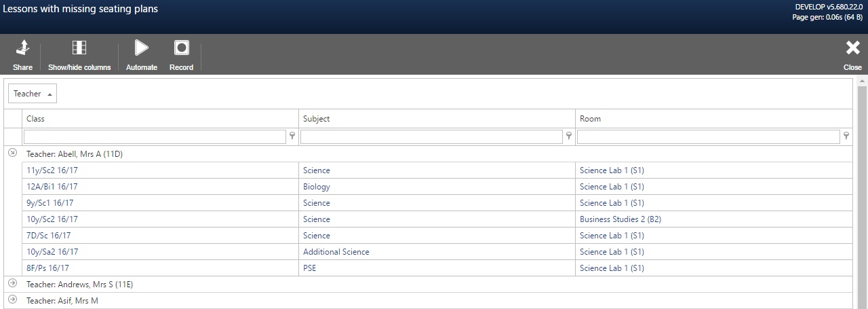
Task: Expand the Andrews, Mrs S group
Action: pyautogui.click(x=12, y=284)
